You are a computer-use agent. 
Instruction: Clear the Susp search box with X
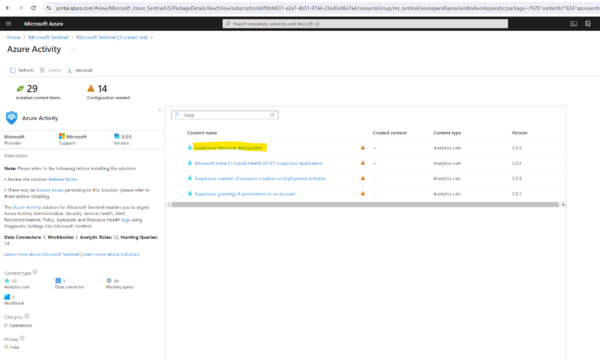click(x=272, y=115)
